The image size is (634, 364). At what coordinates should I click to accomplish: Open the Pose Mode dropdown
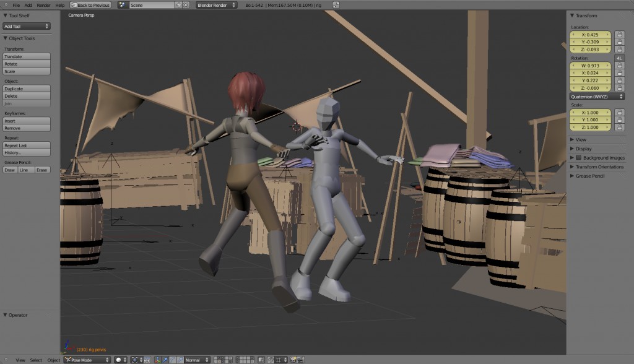tap(87, 360)
